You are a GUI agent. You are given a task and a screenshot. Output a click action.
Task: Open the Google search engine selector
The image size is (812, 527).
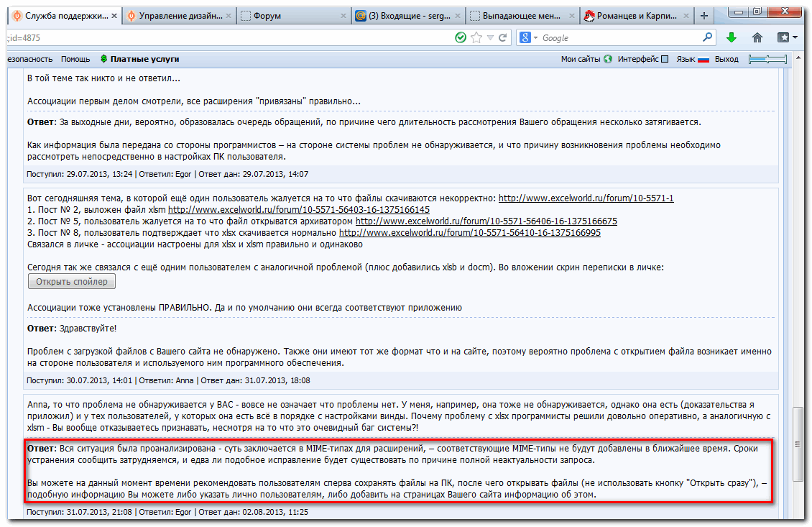[529, 37]
